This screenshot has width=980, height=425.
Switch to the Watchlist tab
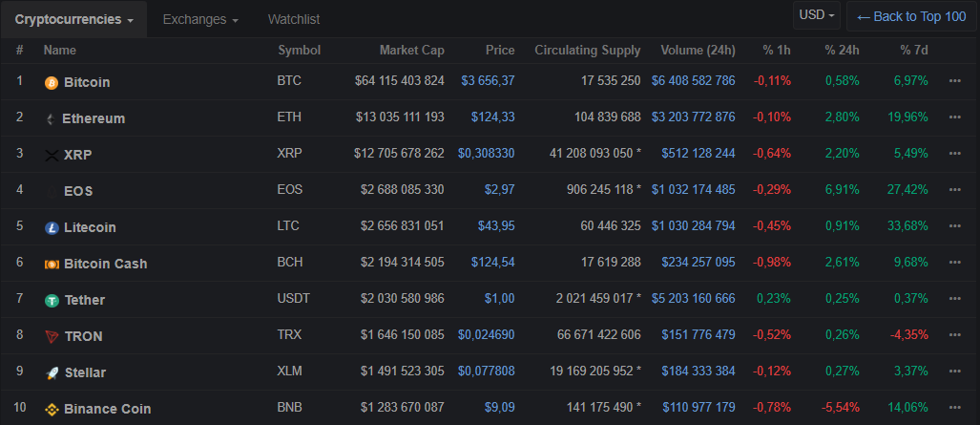[294, 19]
